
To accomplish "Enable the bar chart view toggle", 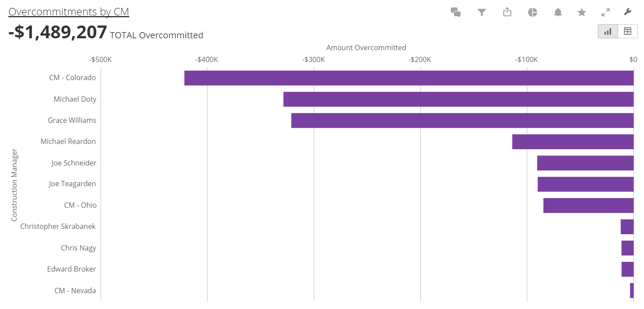I will (607, 31).
